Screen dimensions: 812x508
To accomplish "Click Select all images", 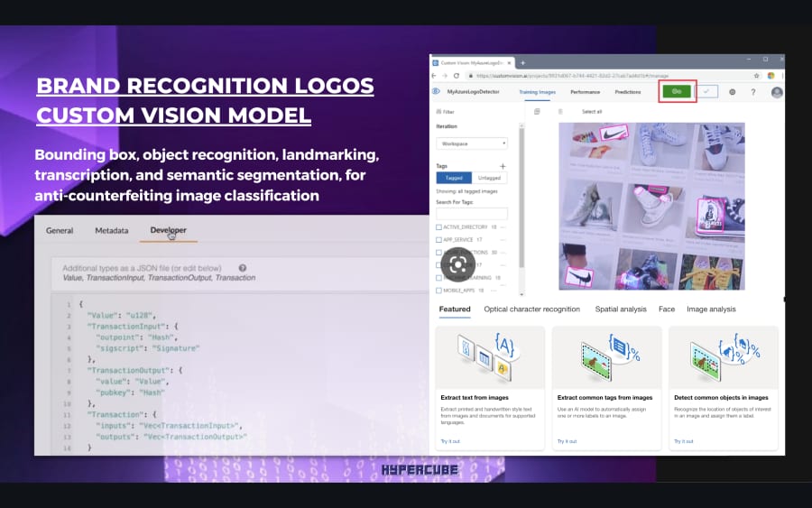I will coord(591,111).
